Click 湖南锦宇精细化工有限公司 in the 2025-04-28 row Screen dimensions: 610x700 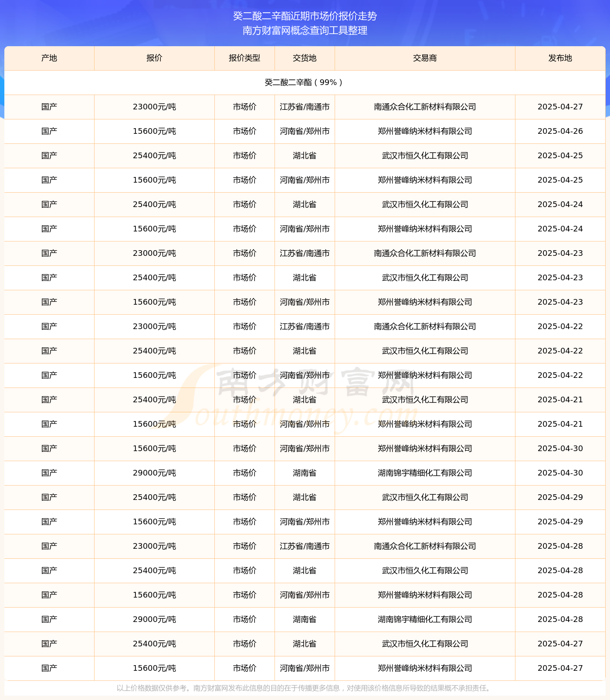click(x=425, y=619)
